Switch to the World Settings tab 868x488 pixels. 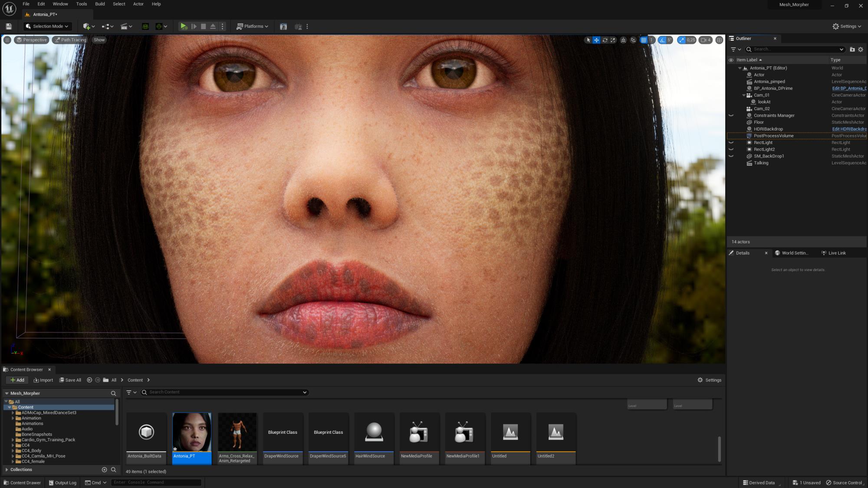click(x=792, y=253)
